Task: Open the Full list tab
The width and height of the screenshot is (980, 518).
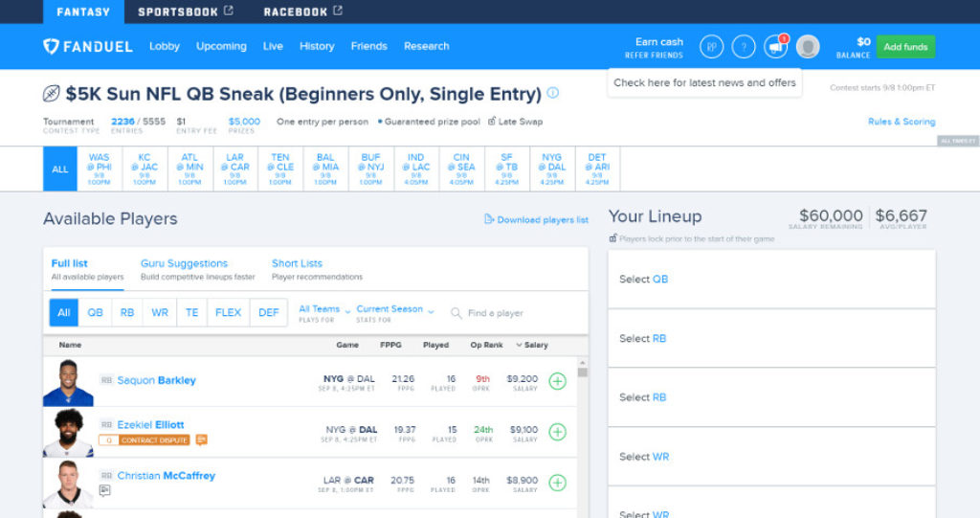Action: click(x=87, y=269)
